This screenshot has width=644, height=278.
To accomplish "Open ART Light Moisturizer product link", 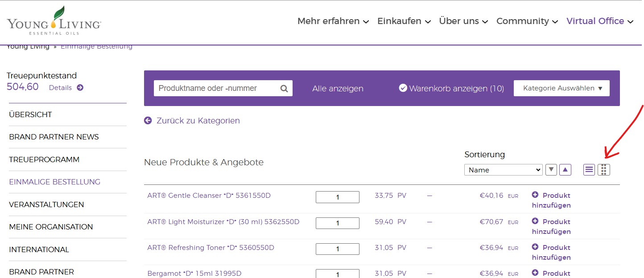I will [223, 222].
